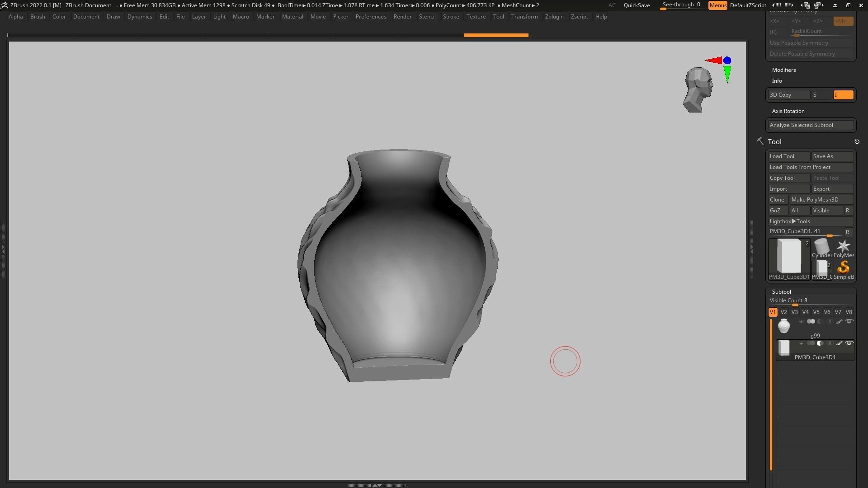Select the g99 vase subtool thumbnail
The width and height of the screenshot is (868, 488).
[784, 326]
